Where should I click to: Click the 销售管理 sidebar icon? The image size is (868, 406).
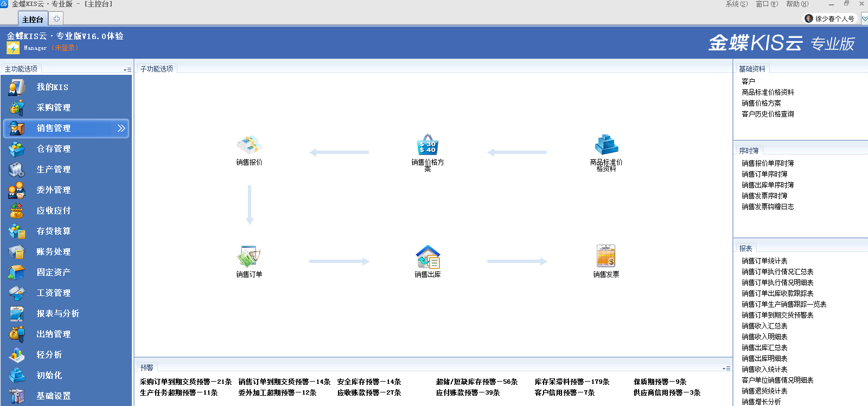[x=17, y=128]
